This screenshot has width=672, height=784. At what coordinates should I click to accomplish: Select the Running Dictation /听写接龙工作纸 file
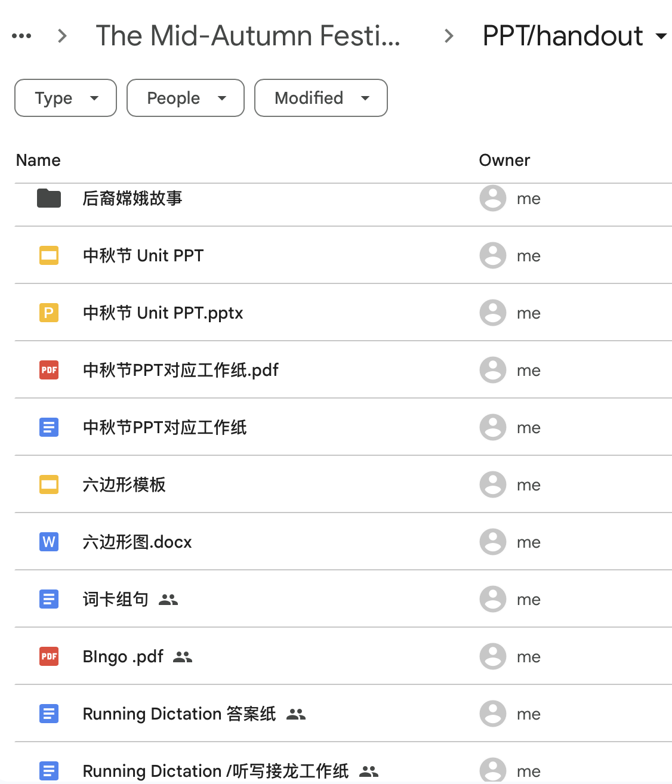coord(215,771)
